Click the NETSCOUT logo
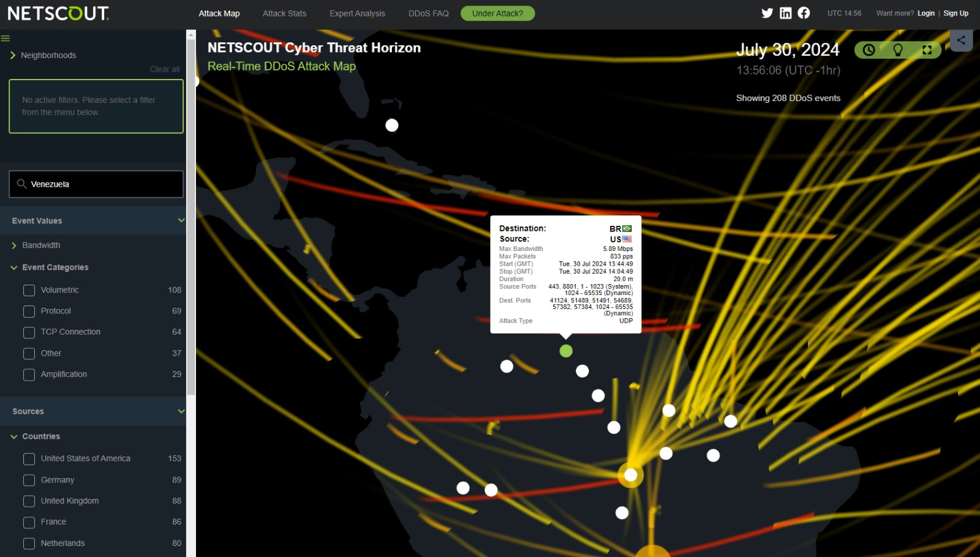This screenshot has height=557, width=980. point(58,13)
